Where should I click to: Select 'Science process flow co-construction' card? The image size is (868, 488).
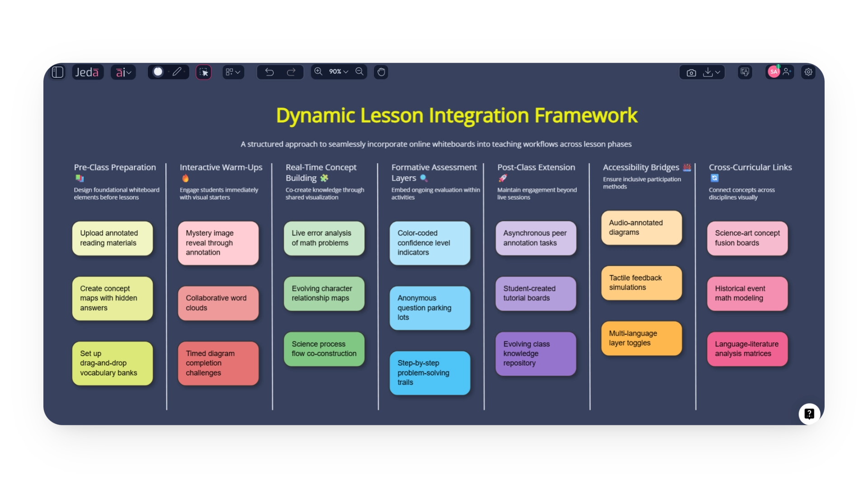coord(324,349)
